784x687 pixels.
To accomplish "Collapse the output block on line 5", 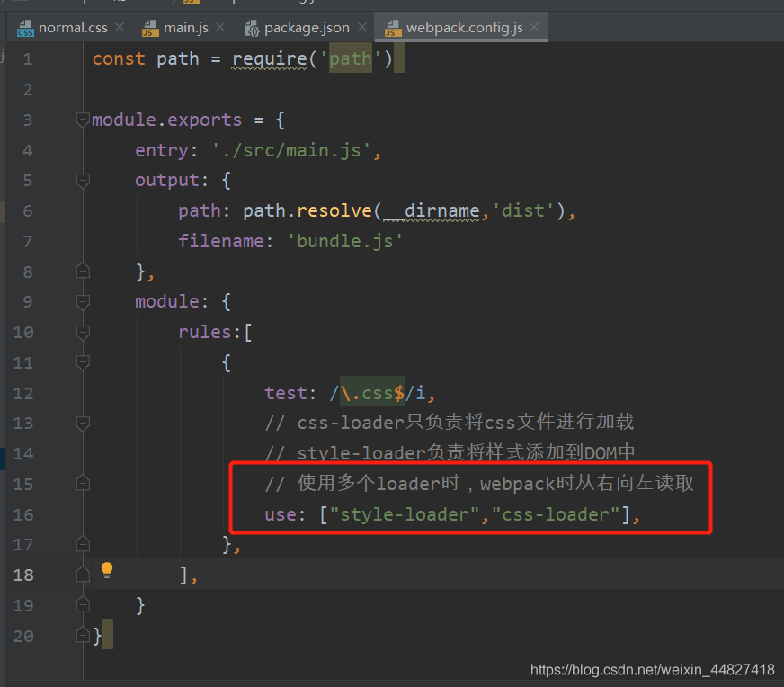I will tap(83, 181).
